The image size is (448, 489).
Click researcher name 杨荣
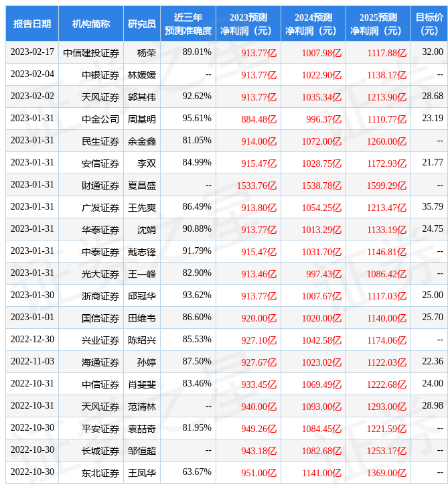coord(147,53)
